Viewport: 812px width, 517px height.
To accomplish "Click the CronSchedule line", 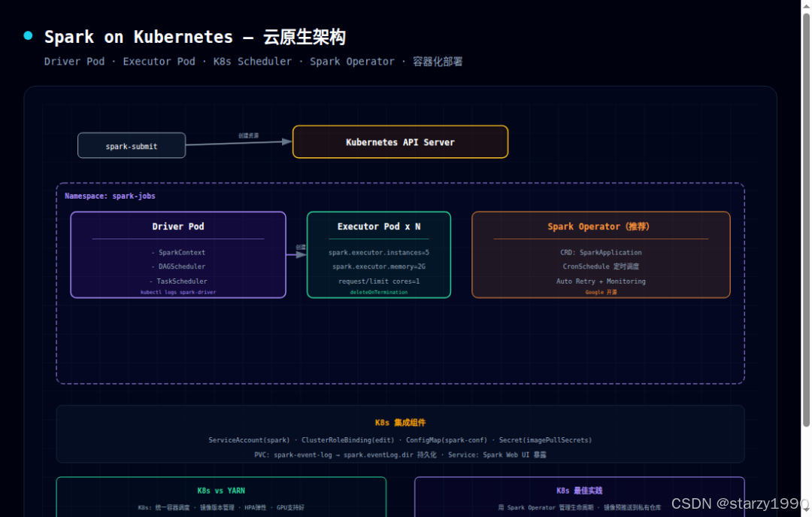I will coord(601,266).
